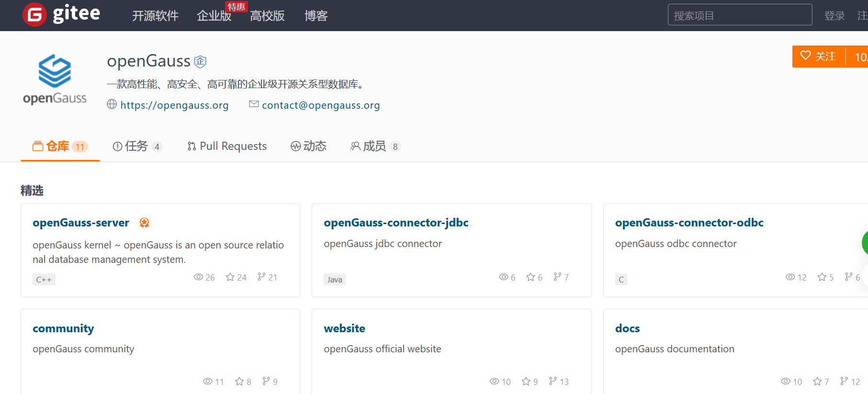This screenshot has height=394, width=868.
Task: Click the star icon on community card
Action: 239,381
